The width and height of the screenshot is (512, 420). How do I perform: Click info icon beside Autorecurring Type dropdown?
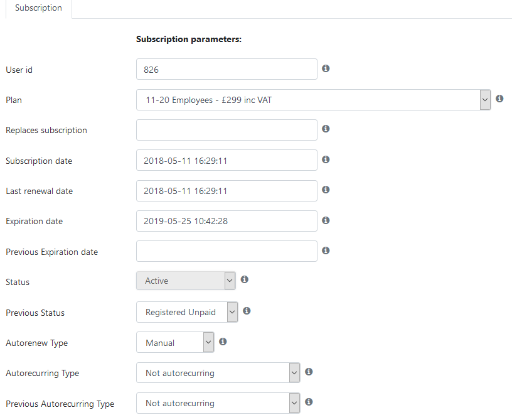(309, 372)
